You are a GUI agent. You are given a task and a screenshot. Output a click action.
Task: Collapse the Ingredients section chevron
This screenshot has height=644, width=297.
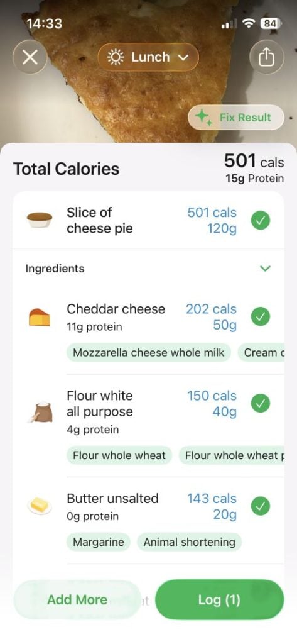point(266,269)
